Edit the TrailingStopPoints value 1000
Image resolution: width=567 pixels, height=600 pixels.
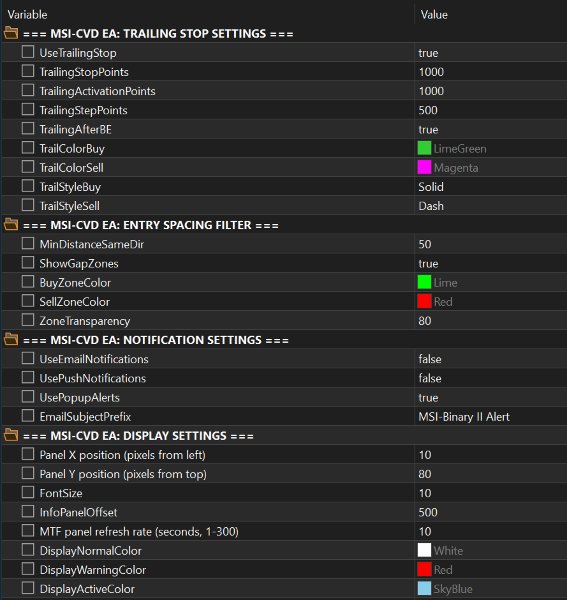click(x=490, y=72)
